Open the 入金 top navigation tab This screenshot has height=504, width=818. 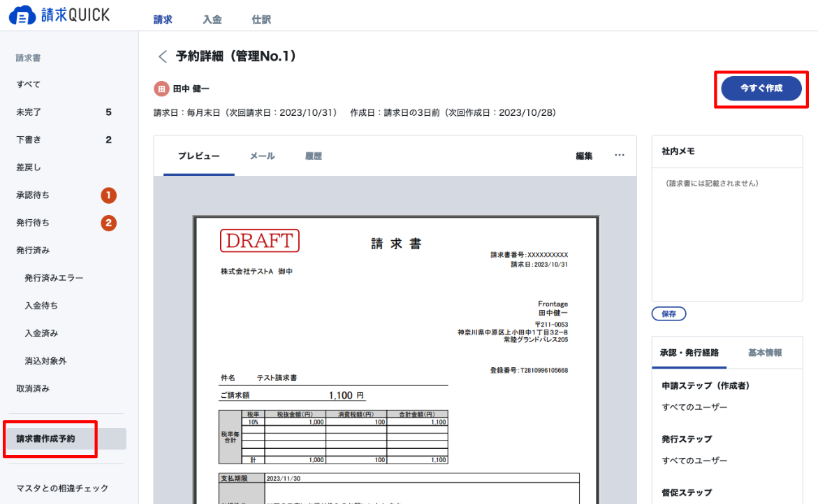(x=212, y=20)
